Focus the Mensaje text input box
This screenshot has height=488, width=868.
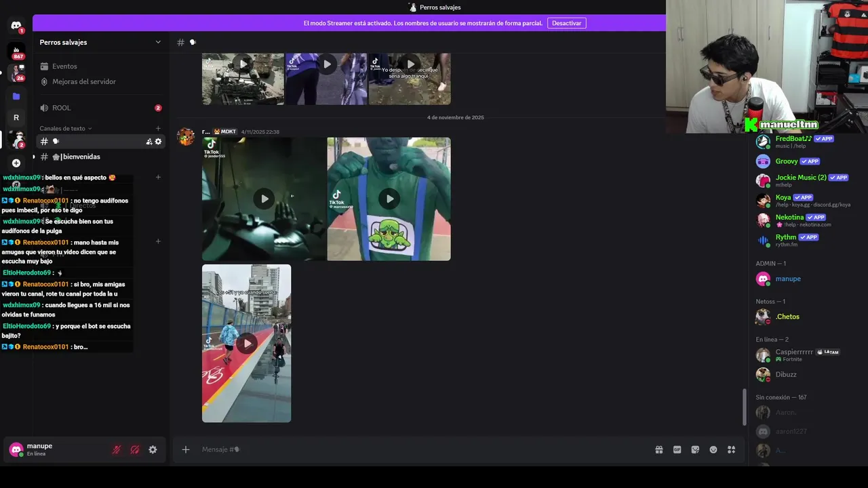(x=424, y=449)
